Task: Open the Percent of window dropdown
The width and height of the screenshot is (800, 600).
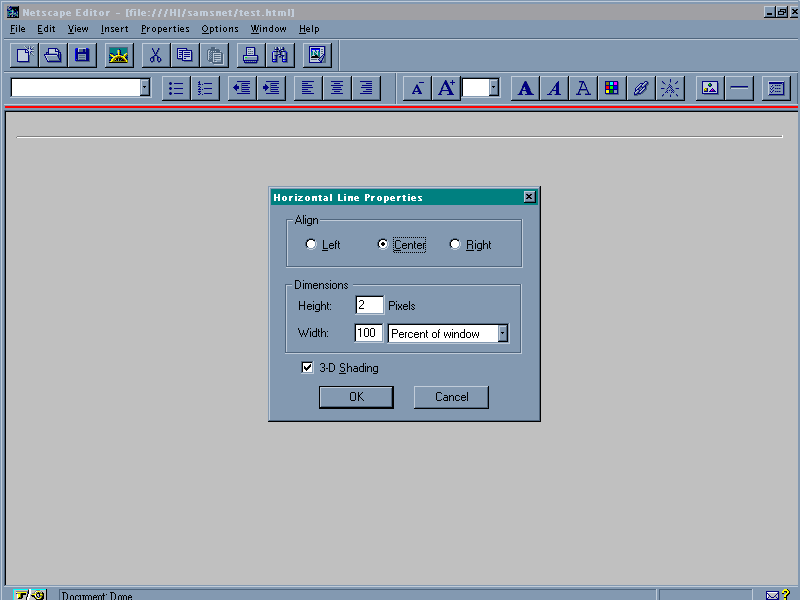Action: click(x=502, y=334)
